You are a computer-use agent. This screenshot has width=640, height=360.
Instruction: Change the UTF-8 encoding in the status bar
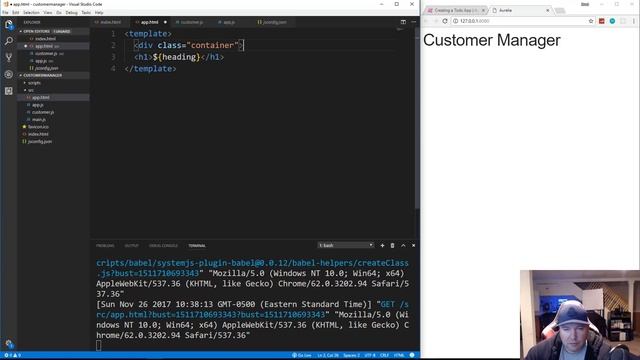tap(370, 356)
